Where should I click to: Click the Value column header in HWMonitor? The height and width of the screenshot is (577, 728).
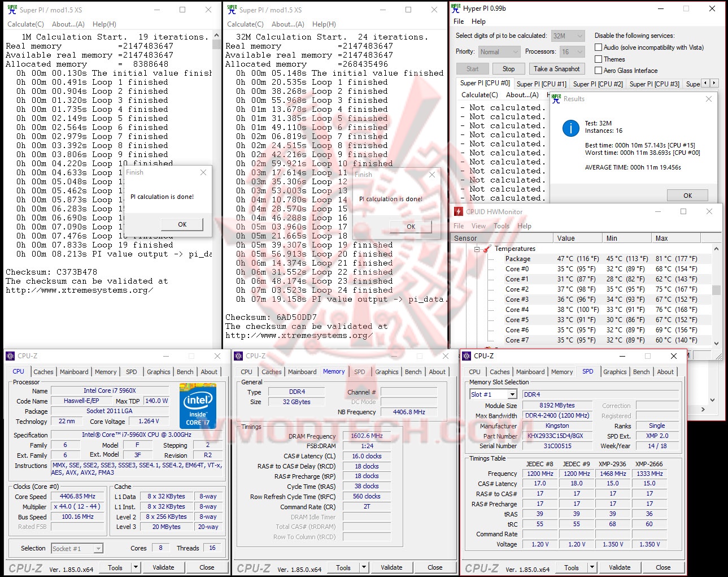coord(578,238)
